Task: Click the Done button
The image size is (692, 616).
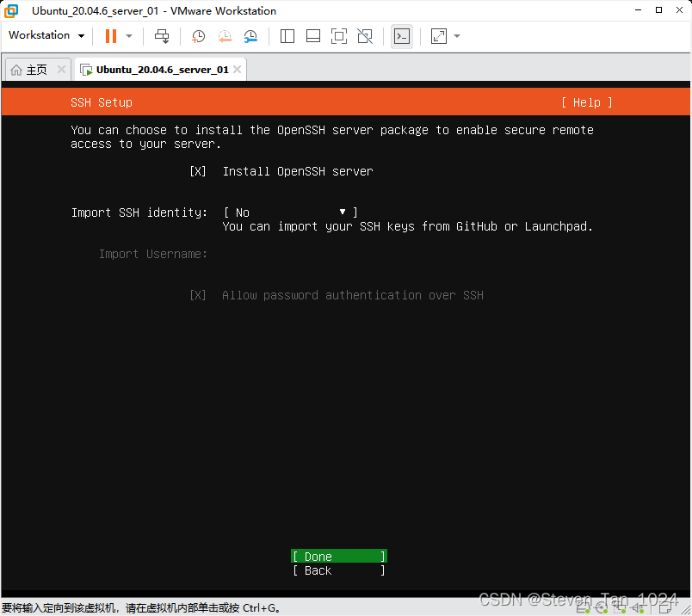Action: click(x=339, y=557)
